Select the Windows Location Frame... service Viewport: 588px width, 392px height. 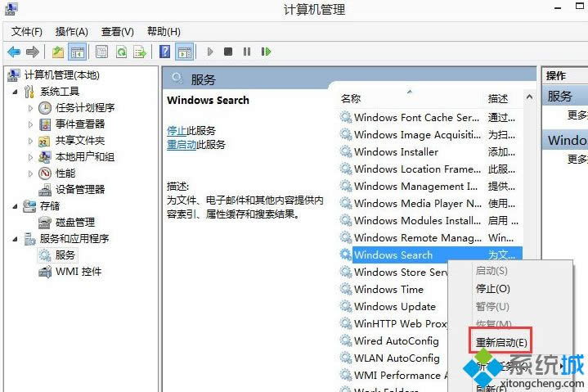pyautogui.click(x=417, y=169)
